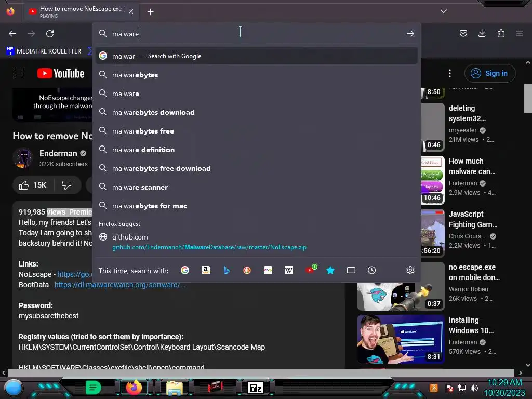Open the taskbar clock showing 10:29 AM
This screenshot has height=399, width=532.
point(504,388)
